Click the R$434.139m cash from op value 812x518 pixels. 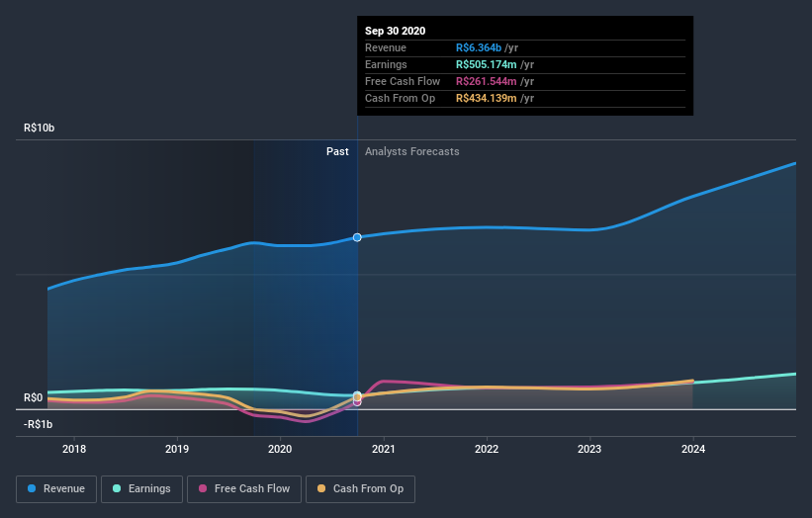point(487,98)
